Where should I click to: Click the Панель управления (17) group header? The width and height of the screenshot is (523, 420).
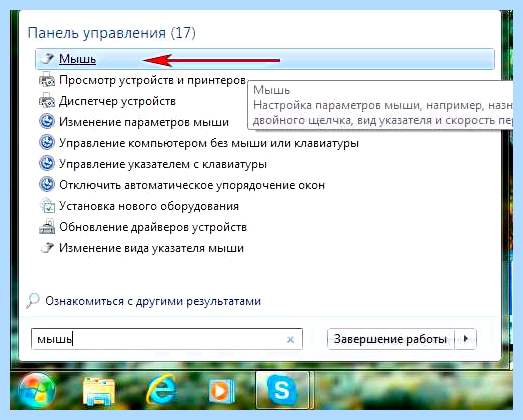111,33
